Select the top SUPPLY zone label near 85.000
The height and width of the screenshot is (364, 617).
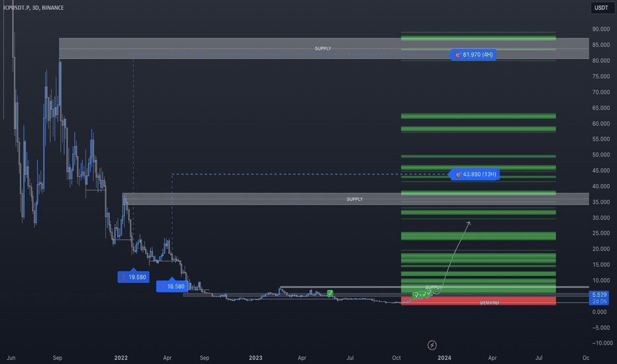coord(322,48)
